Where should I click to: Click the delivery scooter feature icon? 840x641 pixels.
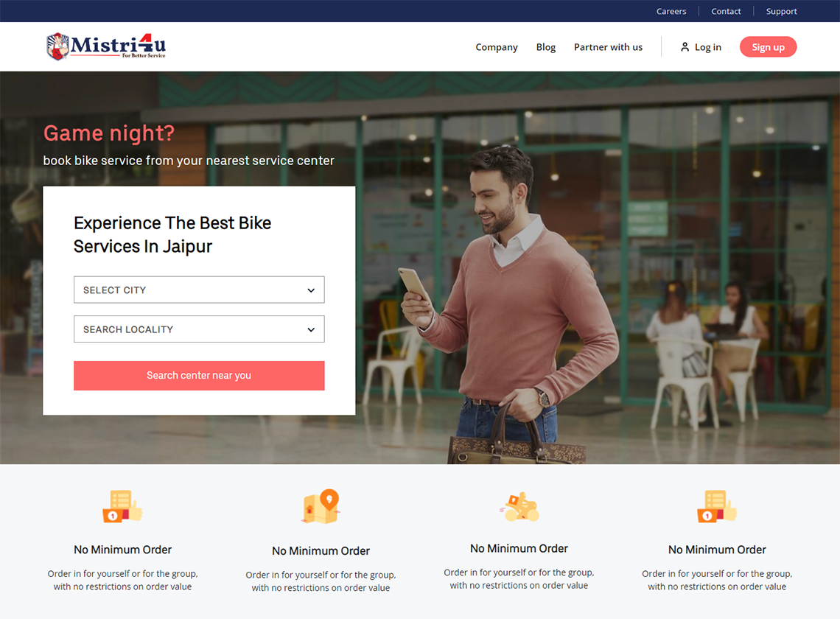pos(519,507)
